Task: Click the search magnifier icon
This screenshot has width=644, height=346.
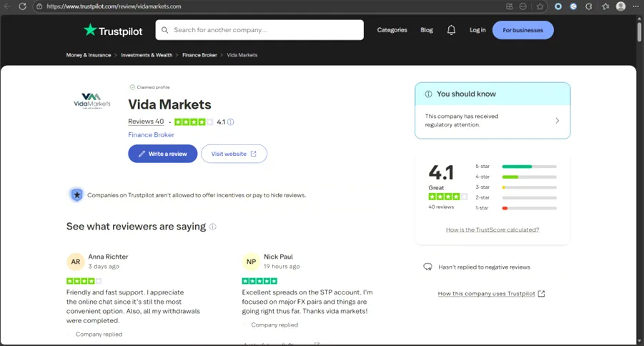Action: (164, 30)
